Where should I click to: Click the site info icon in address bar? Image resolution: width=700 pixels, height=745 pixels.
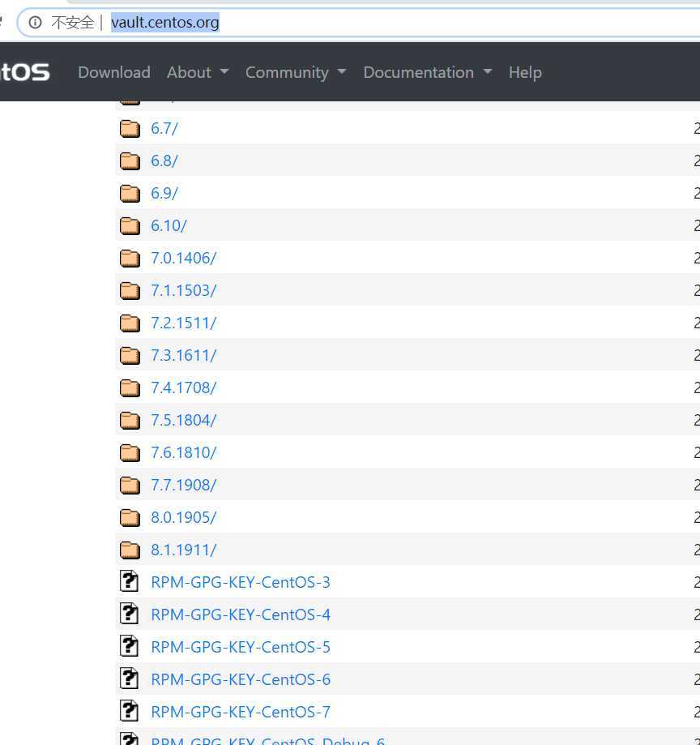click(35, 22)
